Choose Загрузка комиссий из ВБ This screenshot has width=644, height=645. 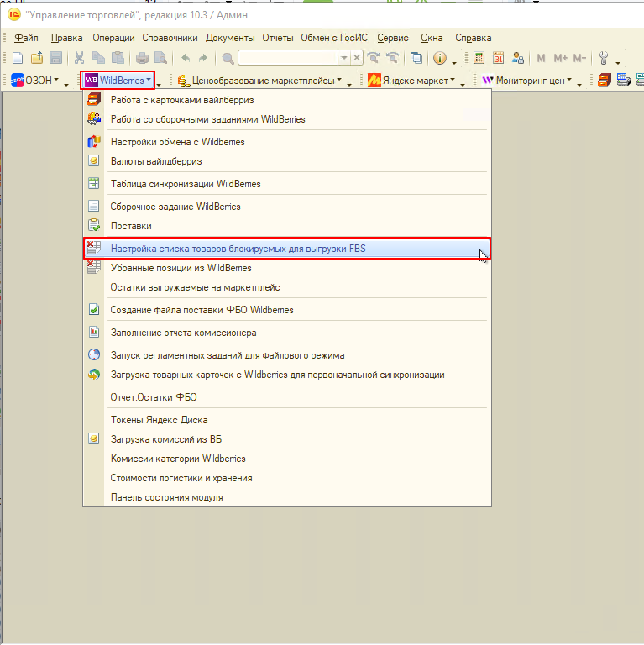pyautogui.click(x=287, y=439)
